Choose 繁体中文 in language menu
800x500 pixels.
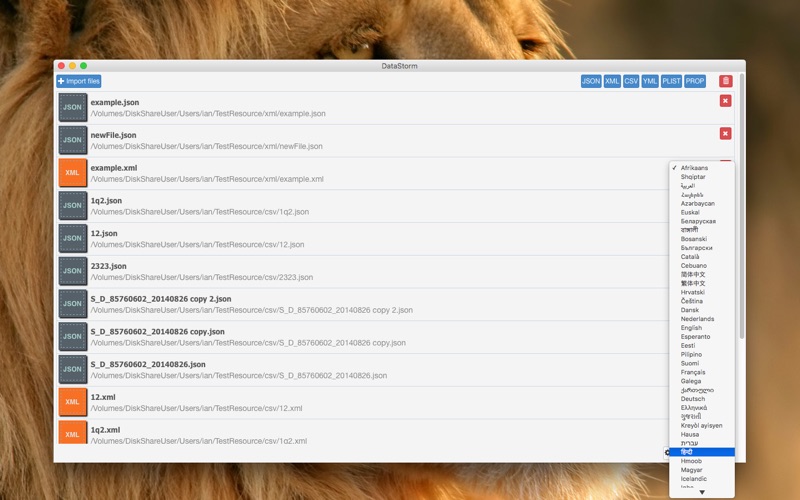click(702, 283)
